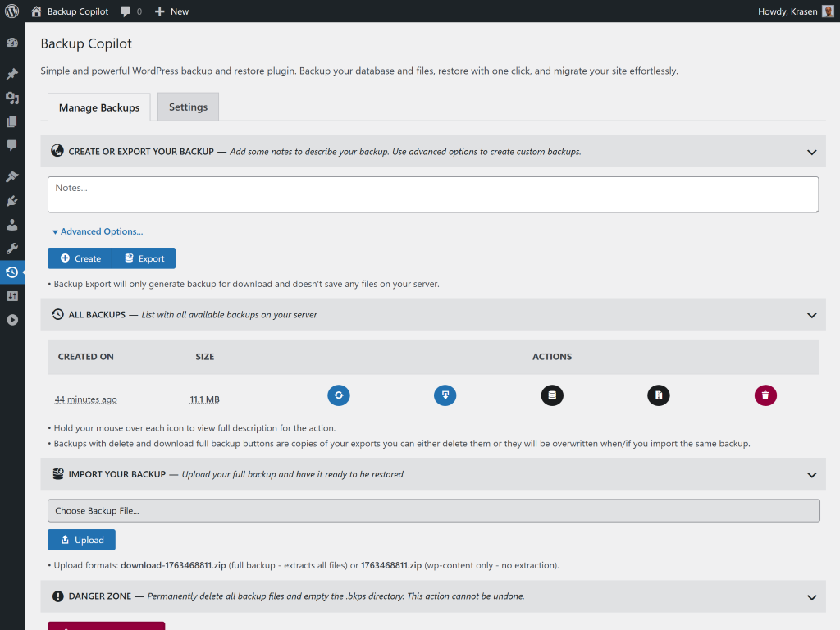This screenshot has height=630, width=840.
Task: Click the '11.1 MB' backup size value
Action: tap(204, 399)
